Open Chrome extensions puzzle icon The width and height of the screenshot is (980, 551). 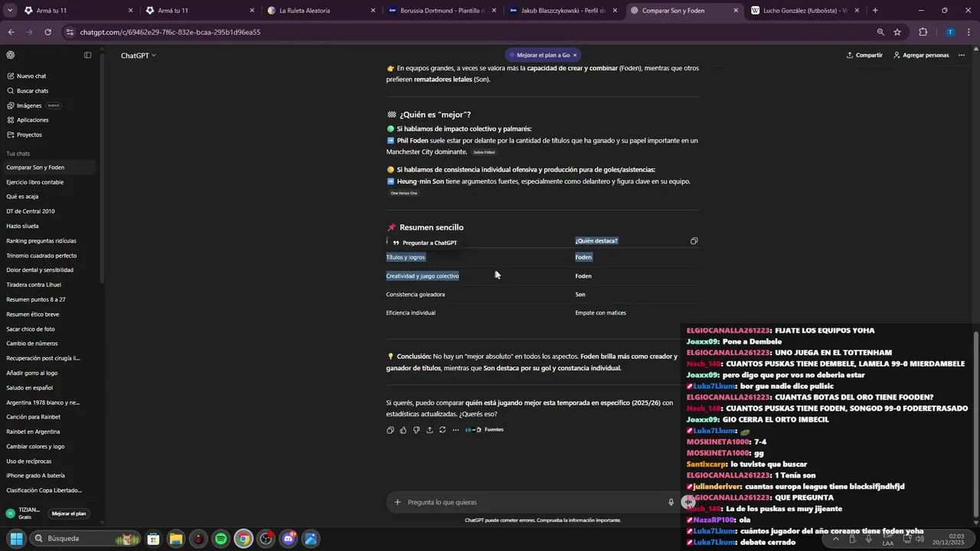click(923, 32)
